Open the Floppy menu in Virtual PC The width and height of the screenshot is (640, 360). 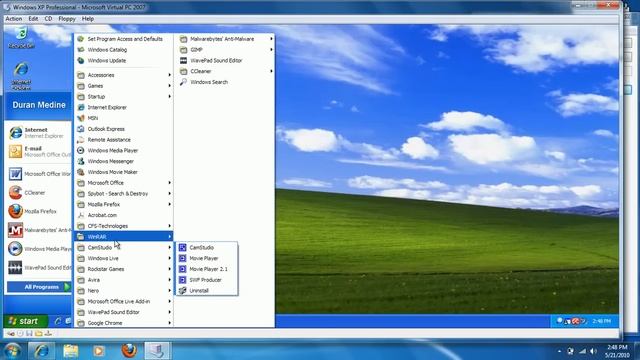pos(67,19)
